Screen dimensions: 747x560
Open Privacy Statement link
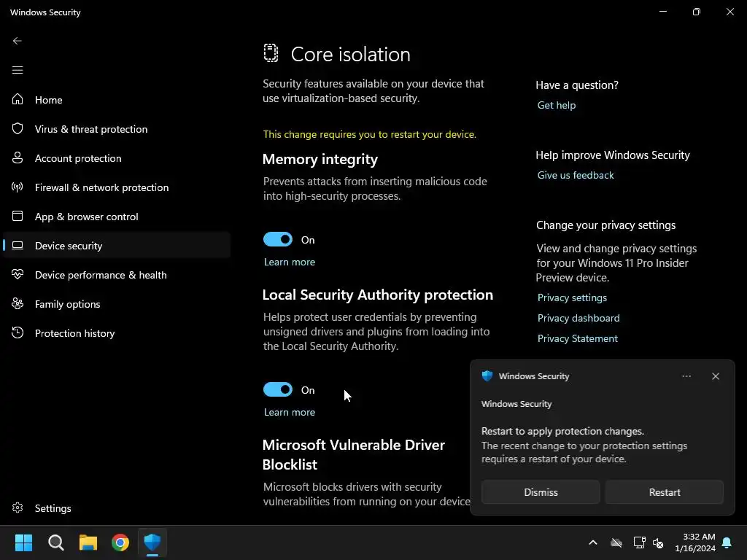click(578, 338)
